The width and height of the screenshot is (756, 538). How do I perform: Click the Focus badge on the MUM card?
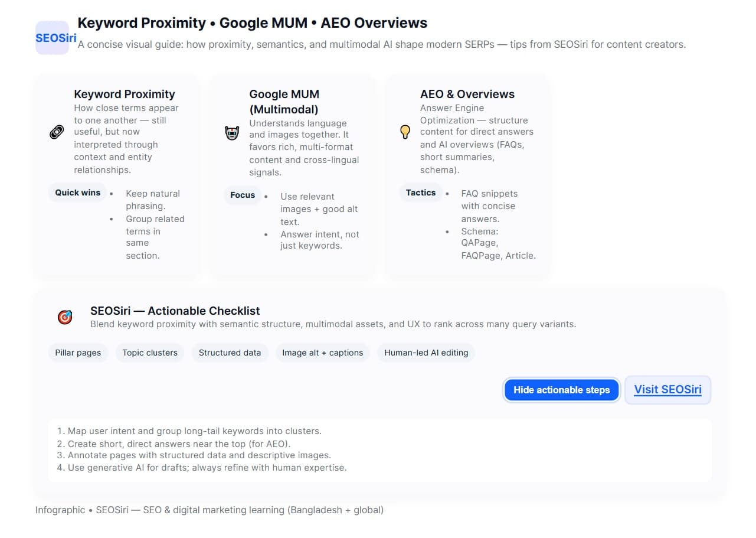pyautogui.click(x=243, y=195)
